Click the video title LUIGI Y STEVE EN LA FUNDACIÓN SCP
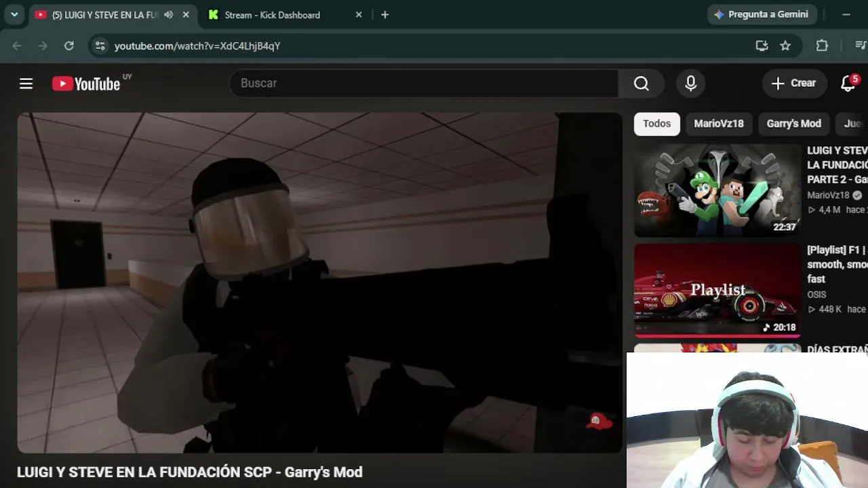The width and height of the screenshot is (868, 488). (190, 472)
